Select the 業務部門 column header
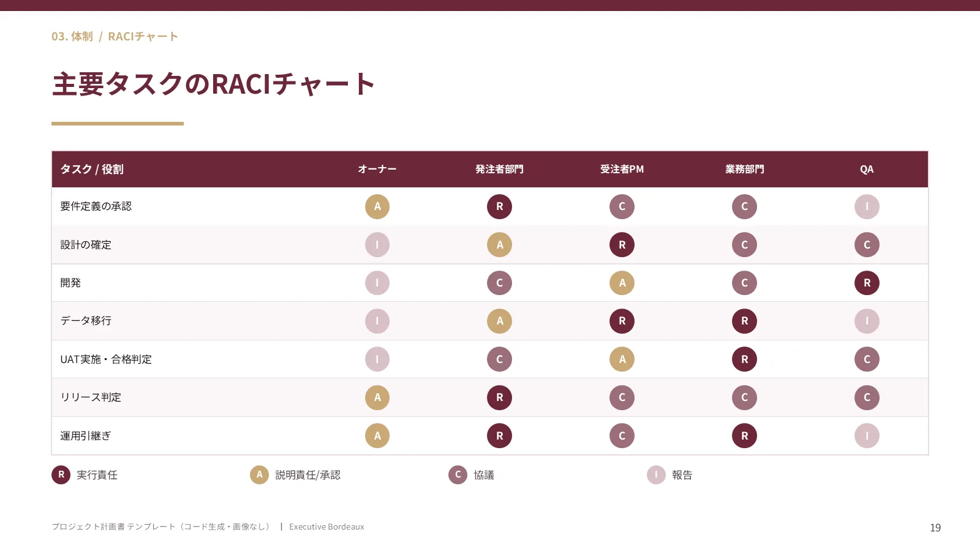The width and height of the screenshot is (980, 551). [745, 169]
